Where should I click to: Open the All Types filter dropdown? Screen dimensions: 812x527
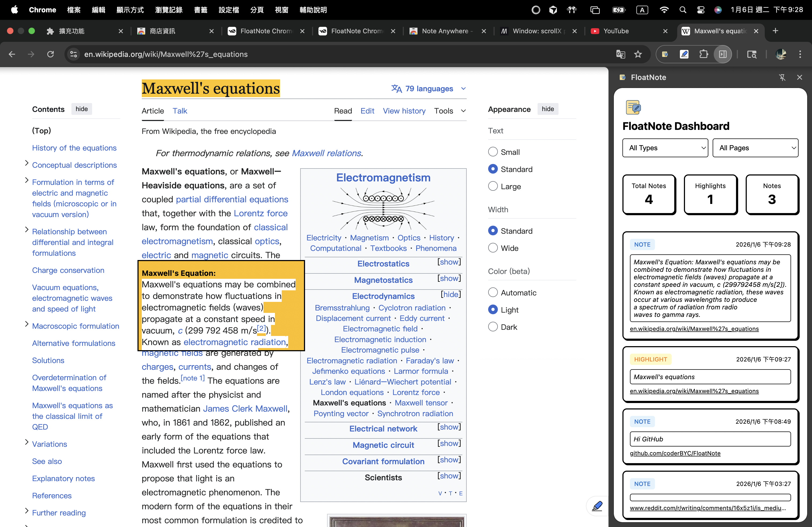click(665, 148)
